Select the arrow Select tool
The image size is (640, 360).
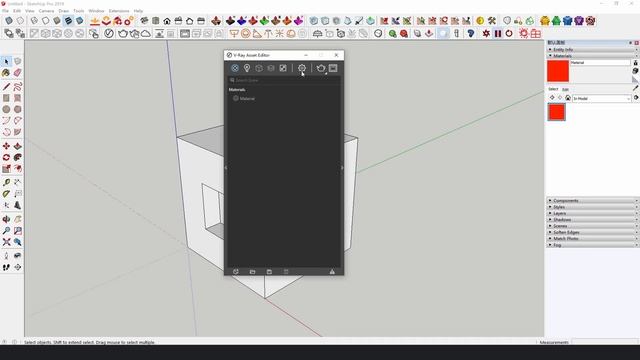(x=6, y=61)
